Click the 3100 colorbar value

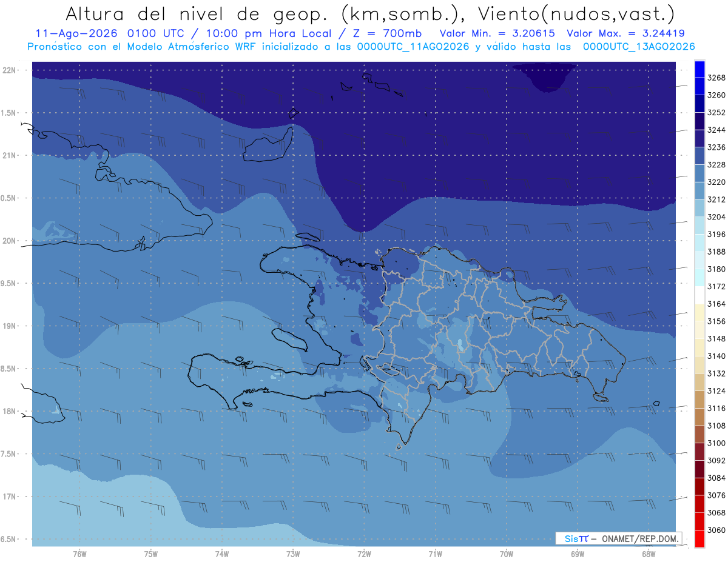pyautogui.click(x=716, y=443)
